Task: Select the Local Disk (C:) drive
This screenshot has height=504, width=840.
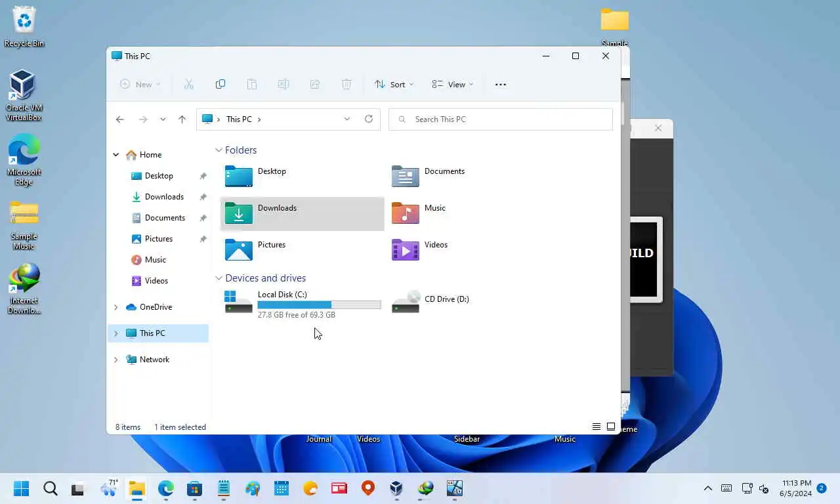Action: [x=303, y=304]
